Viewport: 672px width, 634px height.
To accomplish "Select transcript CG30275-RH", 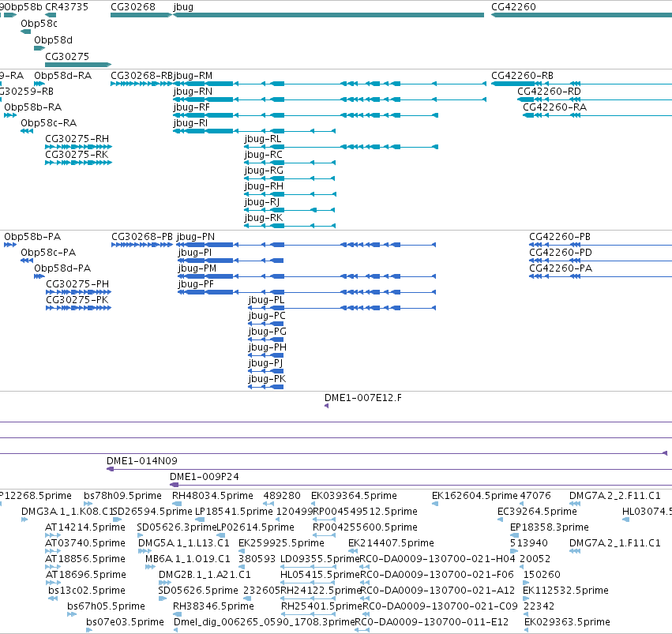I will point(78,147).
